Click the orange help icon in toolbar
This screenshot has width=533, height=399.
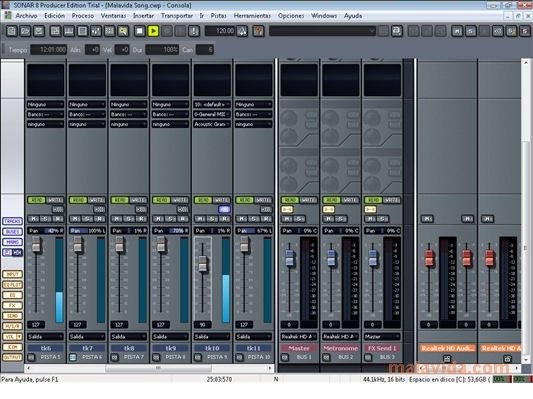click(258, 31)
